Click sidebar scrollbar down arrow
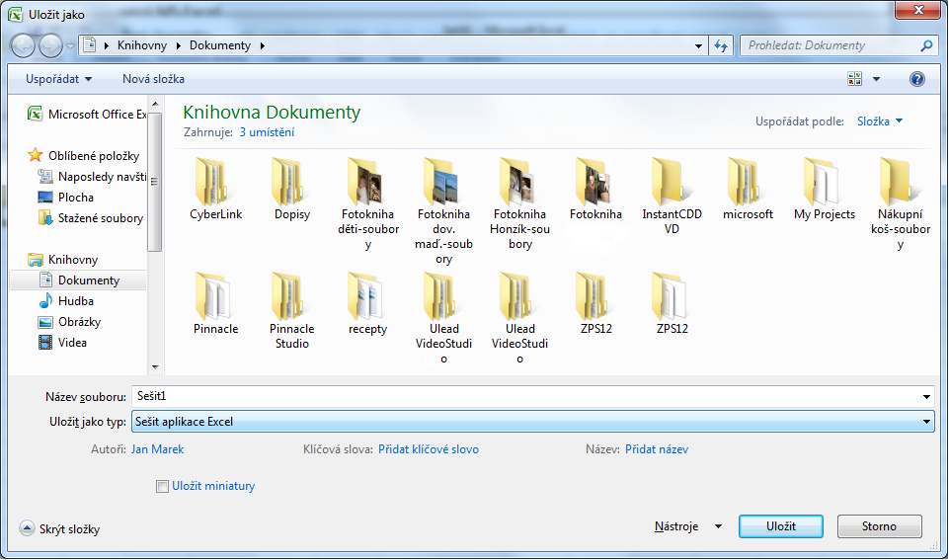The width and height of the screenshot is (949, 560). [x=155, y=366]
